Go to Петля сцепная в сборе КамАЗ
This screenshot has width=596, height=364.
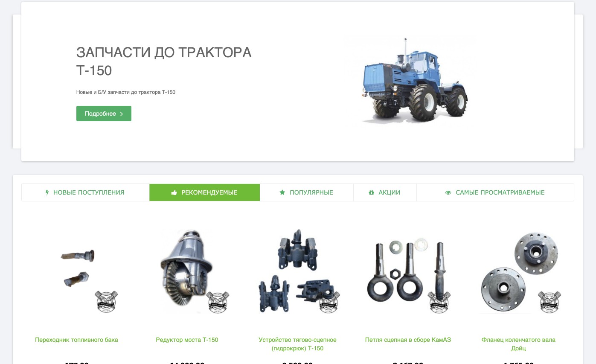(408, 340)
